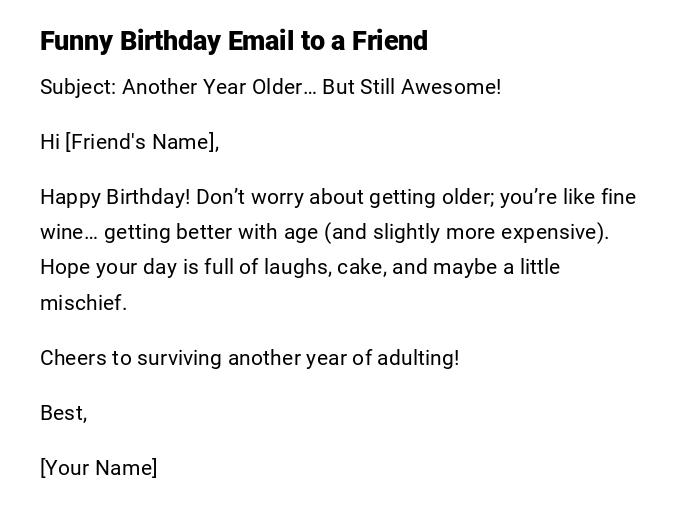Click the word "adulting!" in the Cheers line
The width and height of the screenshot is (700, 530).
[x=418, y=358]
